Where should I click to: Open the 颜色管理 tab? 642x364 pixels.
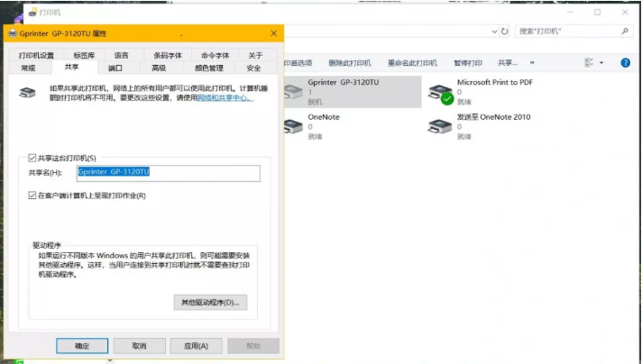click(x=209, y=68)
